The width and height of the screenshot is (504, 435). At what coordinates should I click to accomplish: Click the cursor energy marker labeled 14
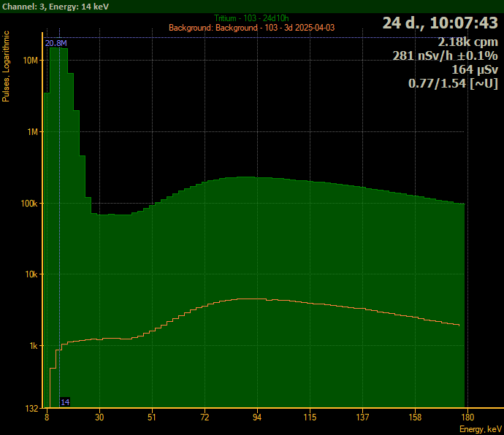point(65,402)
